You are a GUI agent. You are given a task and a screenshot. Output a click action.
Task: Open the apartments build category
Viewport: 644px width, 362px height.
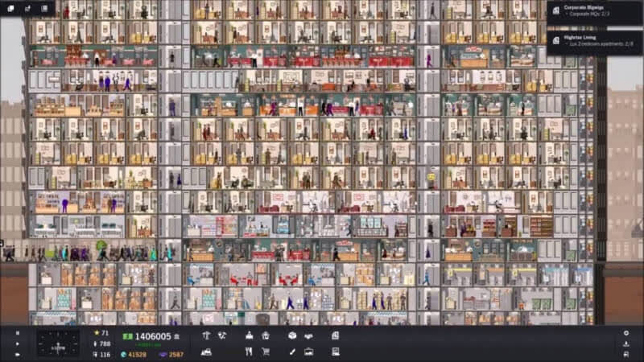(x=266, y=335)
